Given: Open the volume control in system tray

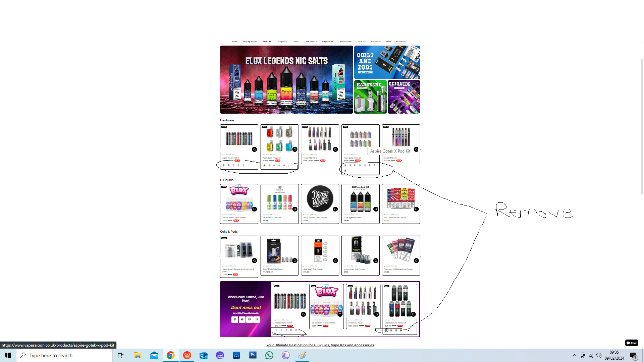Looking at the screenshot, I should pyautogui.click(x=599, y=355).
